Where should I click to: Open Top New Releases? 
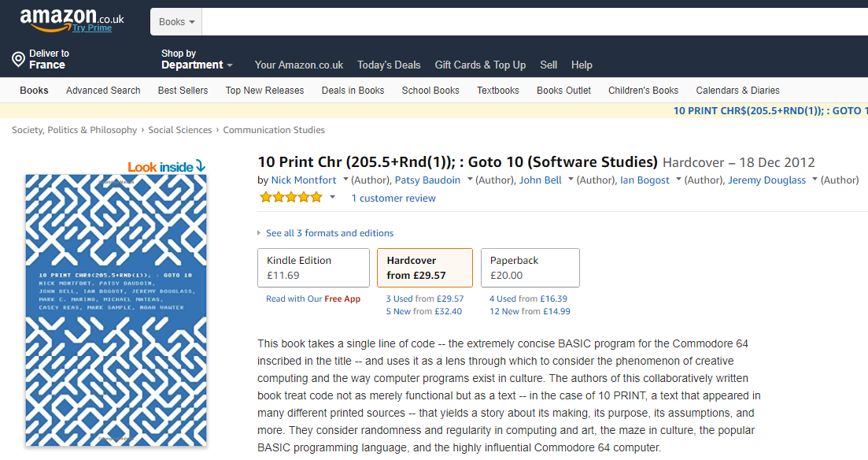pos(264,91)
